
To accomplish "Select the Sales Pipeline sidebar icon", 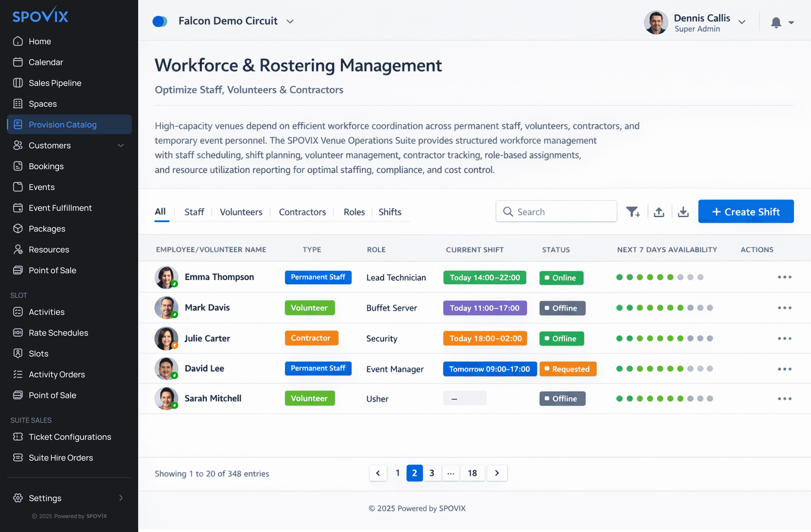I will pos(18,83).
